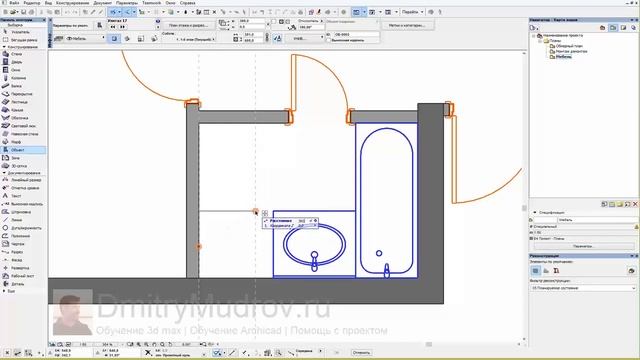This screenshot has height=360, width=640.
Task: Open the Перейти dropdown in toolbar
Action: [x=412, y=12]
